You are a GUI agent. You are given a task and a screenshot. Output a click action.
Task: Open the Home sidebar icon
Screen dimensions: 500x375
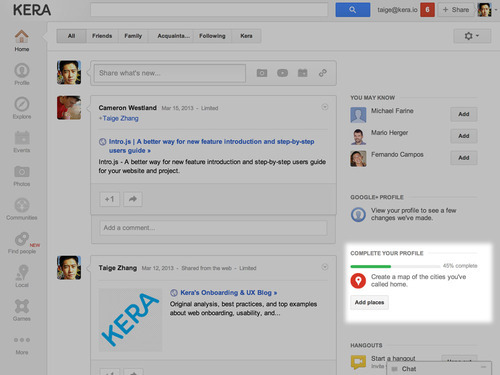pyautogui.click(x=22, y=36)
